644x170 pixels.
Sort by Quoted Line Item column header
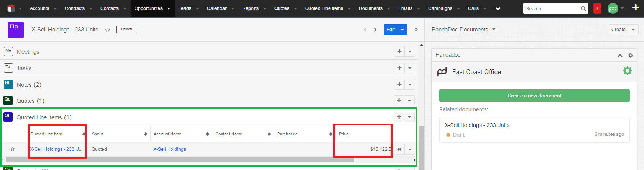pyautogui.click(x=58, y=134)
